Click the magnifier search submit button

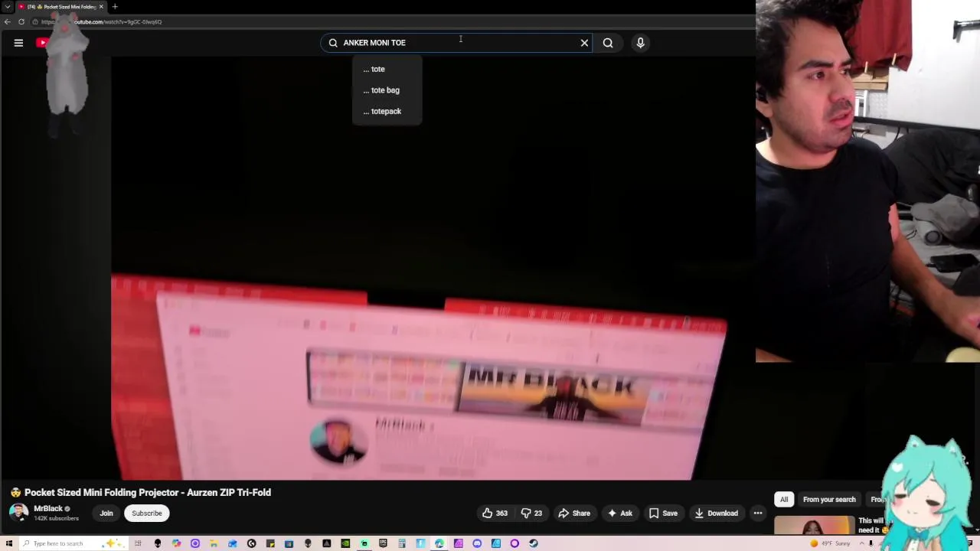pyautogui.click(x=608, y=43)
